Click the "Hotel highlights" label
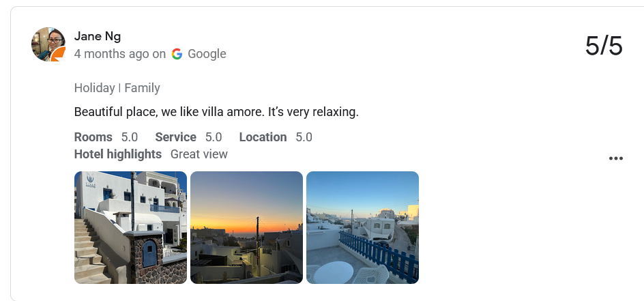 117,154
